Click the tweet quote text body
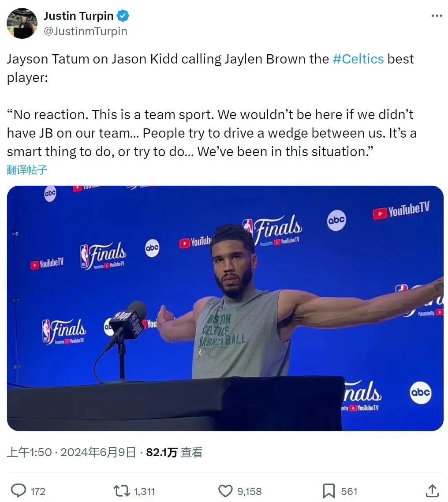The image size is (448, 502). pos(212,133)
